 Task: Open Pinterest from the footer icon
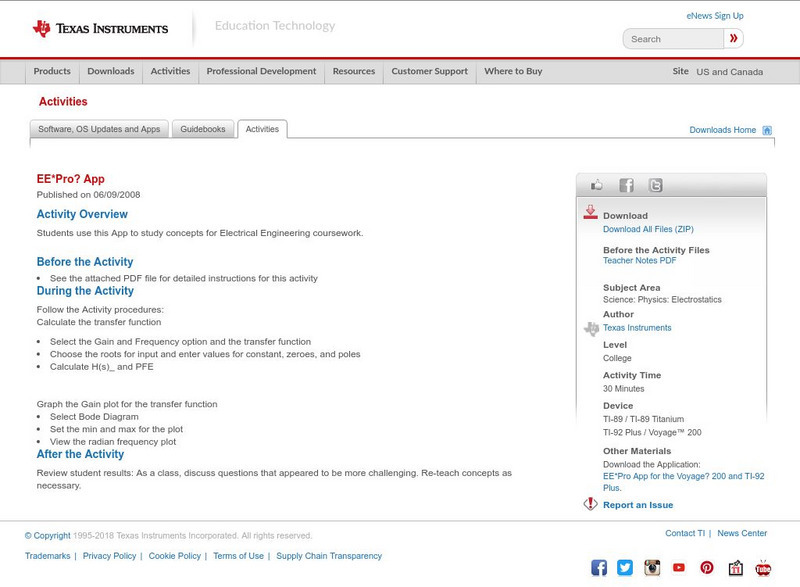point(706,567)
